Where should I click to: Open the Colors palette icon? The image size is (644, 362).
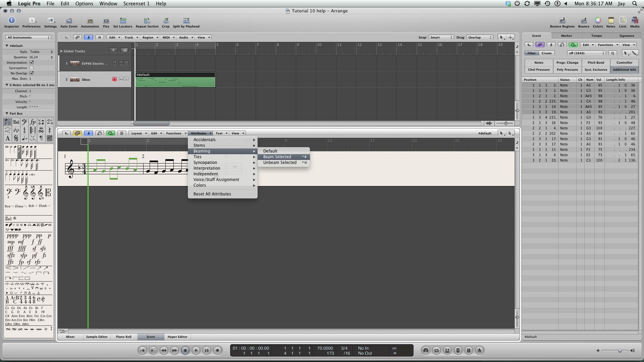598,22
